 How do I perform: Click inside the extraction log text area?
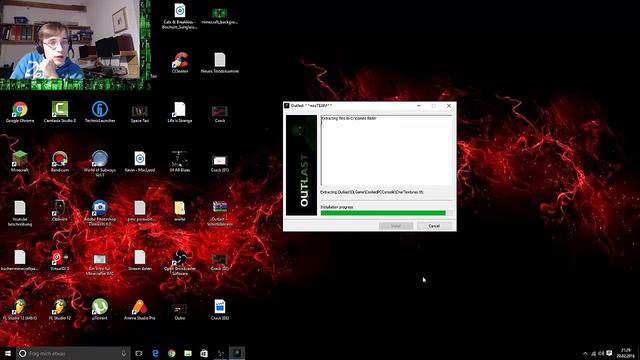point(387,150)
